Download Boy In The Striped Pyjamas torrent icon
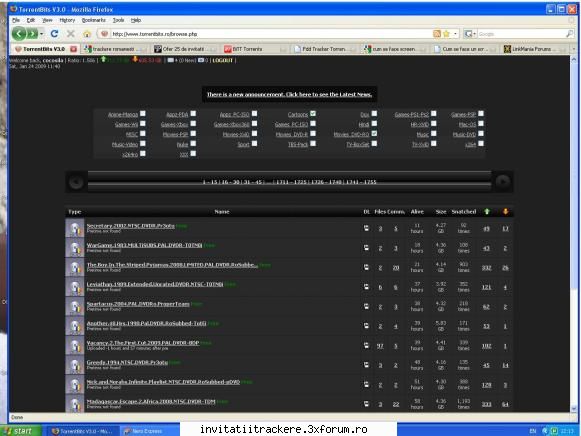Image resolution: width=581 pixels, height=436 pixels. [366, 267]
